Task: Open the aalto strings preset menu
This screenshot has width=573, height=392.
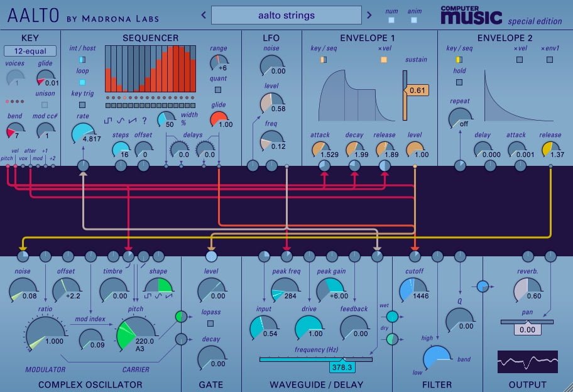Action: 286,15
